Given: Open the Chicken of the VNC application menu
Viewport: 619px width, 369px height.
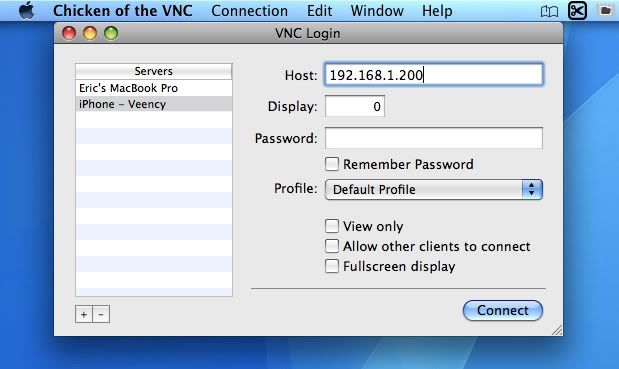Looking at the screenshot, I should (x=123, y=11).
